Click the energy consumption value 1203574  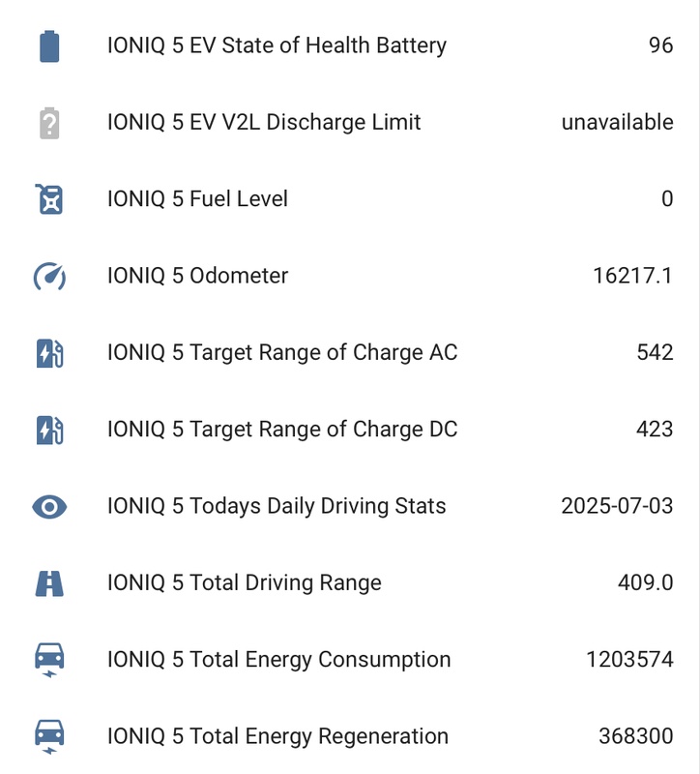point(629,660)
